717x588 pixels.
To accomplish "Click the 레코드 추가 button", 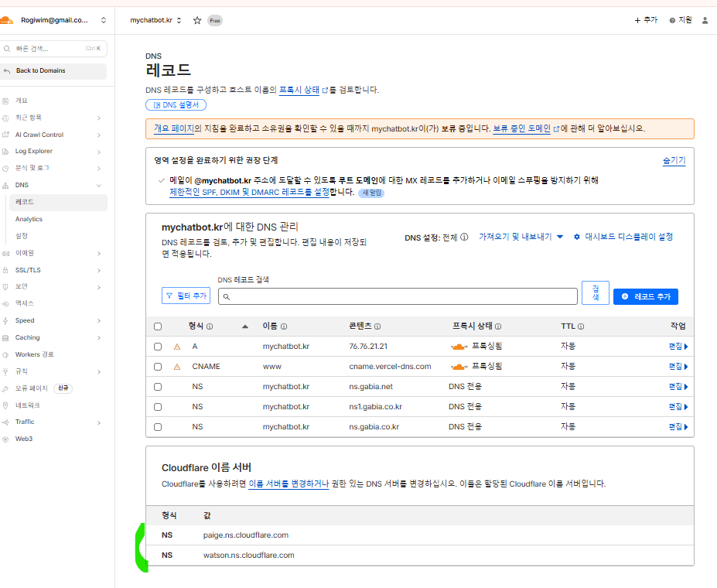I will tap(645, 296).
